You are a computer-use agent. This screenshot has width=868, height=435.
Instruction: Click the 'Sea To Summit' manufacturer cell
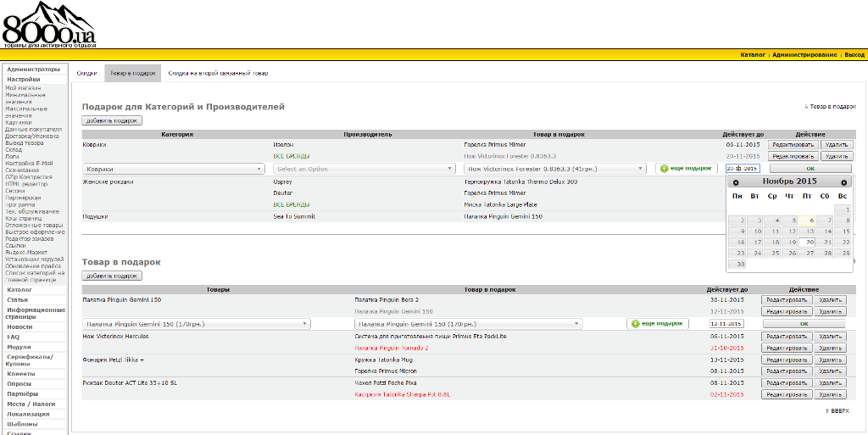tap(294, 216)
